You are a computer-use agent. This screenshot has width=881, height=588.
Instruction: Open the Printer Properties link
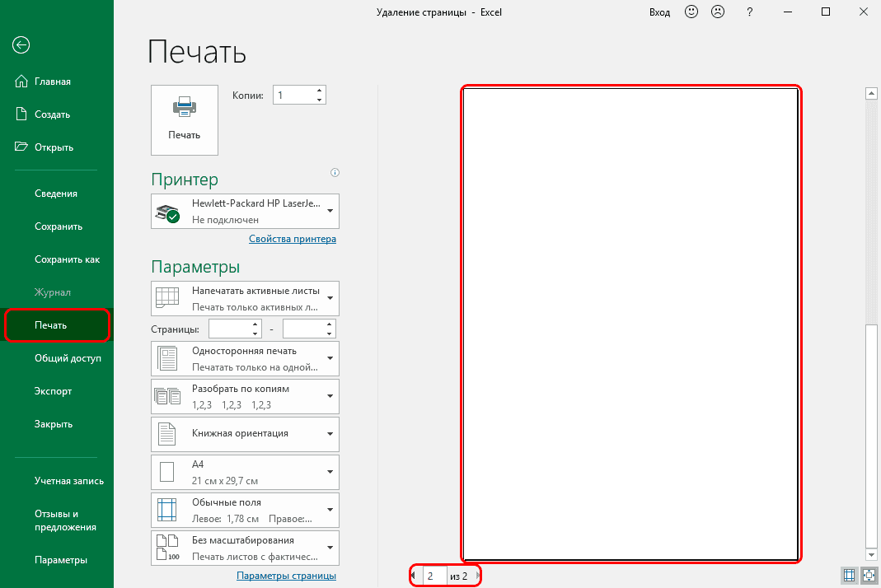pyautogui.click(x=293, y=239)
